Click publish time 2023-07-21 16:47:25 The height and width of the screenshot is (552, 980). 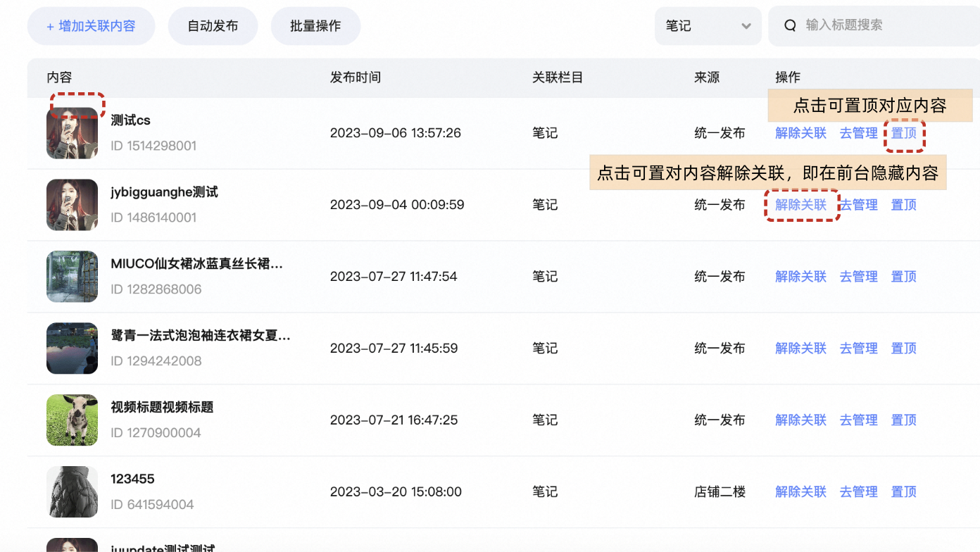tap(394, 420)
